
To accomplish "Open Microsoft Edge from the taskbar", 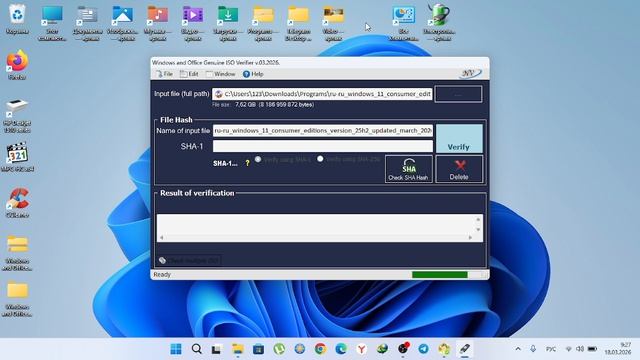I will pyautogui.click(x=341, y=349).
